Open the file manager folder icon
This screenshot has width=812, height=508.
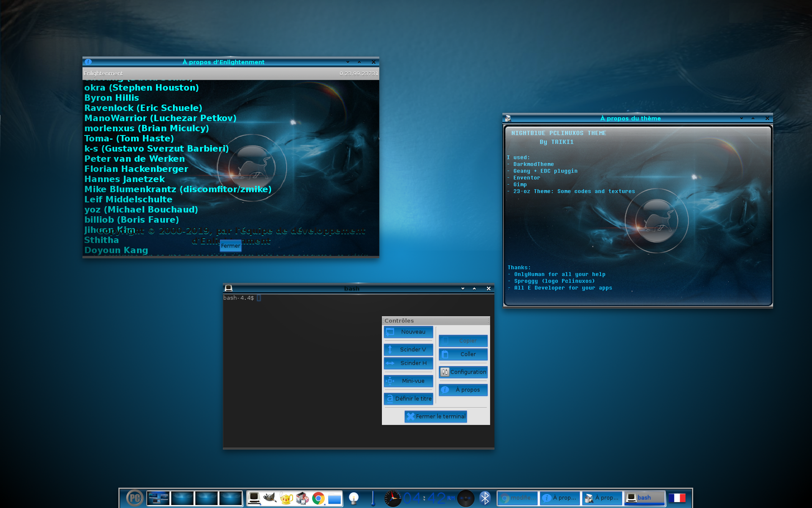pyautogui.click(x=335, y=498)
